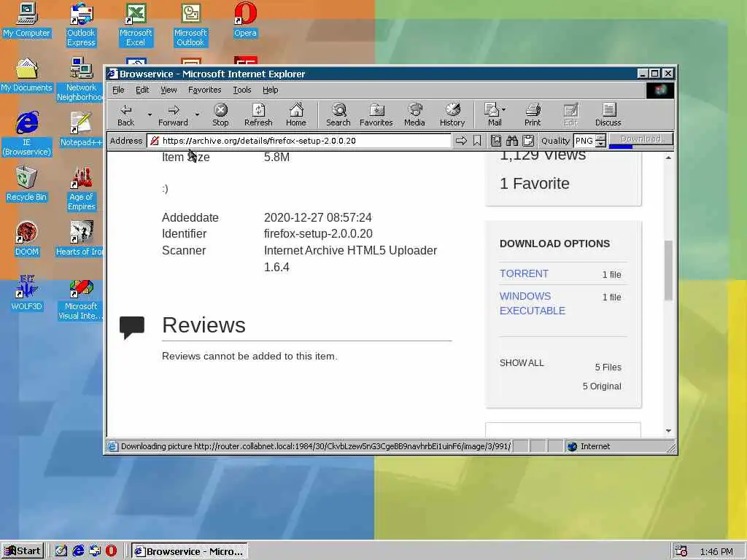
Task: Click the Start button
Action: 23,551
